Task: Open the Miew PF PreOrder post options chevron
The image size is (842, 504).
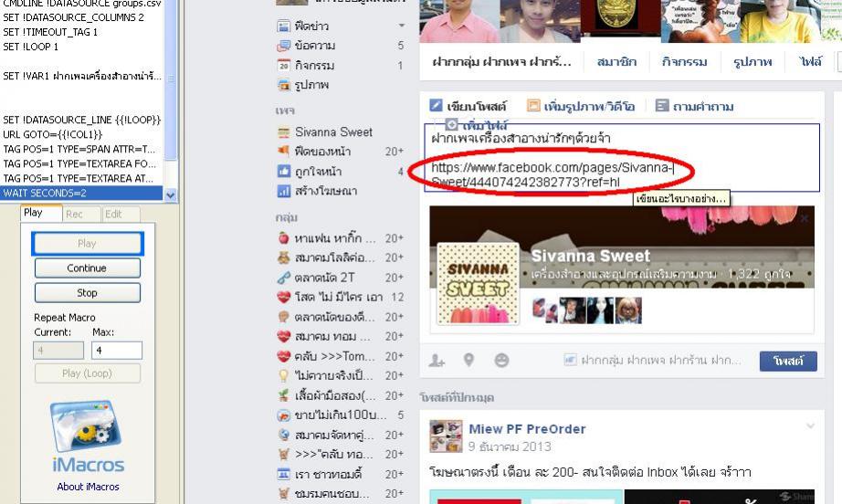Action: click(810, 426)
